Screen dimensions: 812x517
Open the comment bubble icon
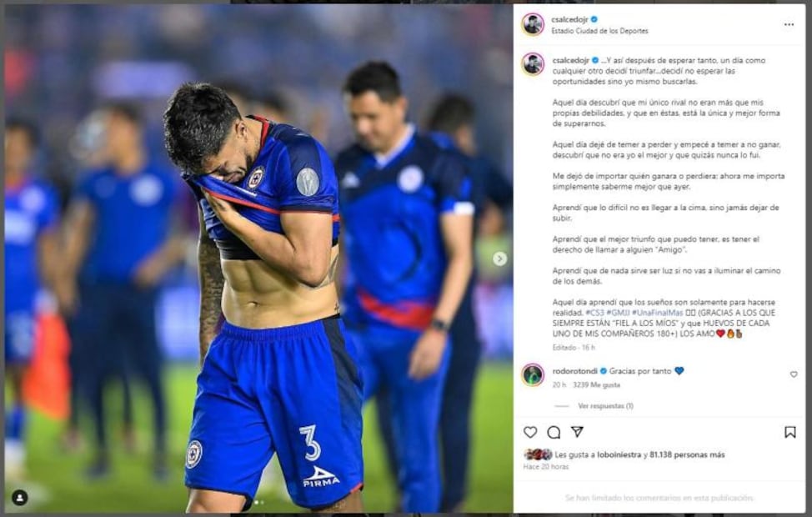[x=554, y=432]
